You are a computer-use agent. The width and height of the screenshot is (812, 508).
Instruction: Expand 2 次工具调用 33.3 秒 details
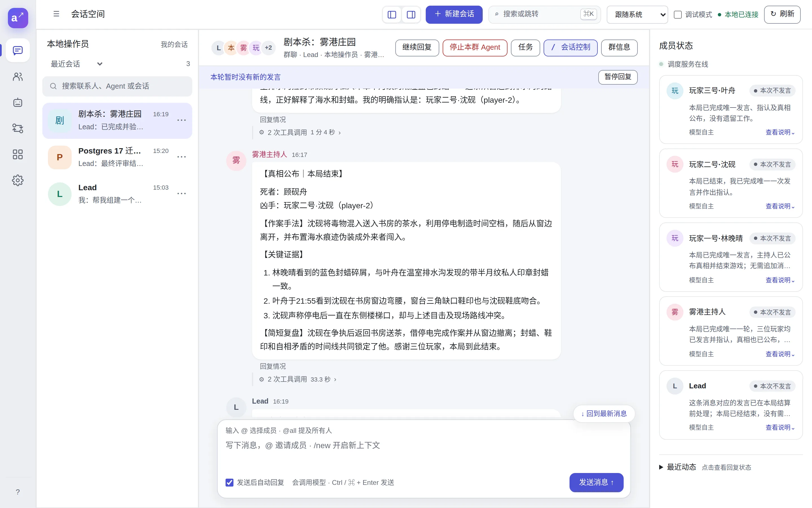[298, 379]
